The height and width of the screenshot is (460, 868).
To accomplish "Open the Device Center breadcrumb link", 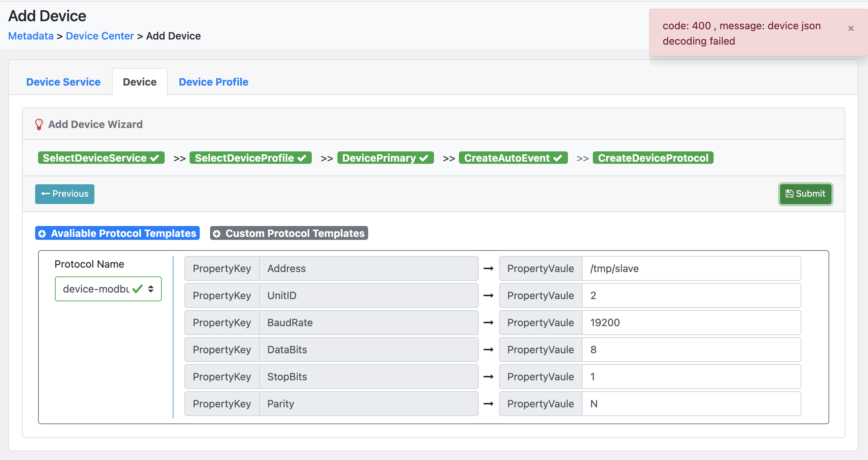I will point(100,36).
